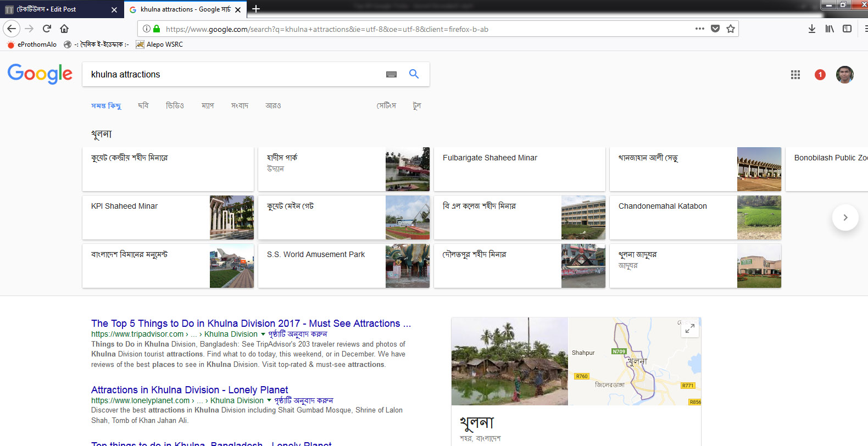The height and width of the screenshot is (446, 868).
Task: Switch to ছবি image results
Action: pos(143,105)
